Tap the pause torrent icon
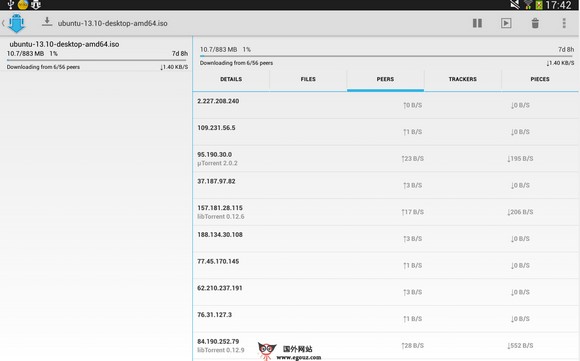This screenshot has height=361, width=580. click(x=477, y=23)
